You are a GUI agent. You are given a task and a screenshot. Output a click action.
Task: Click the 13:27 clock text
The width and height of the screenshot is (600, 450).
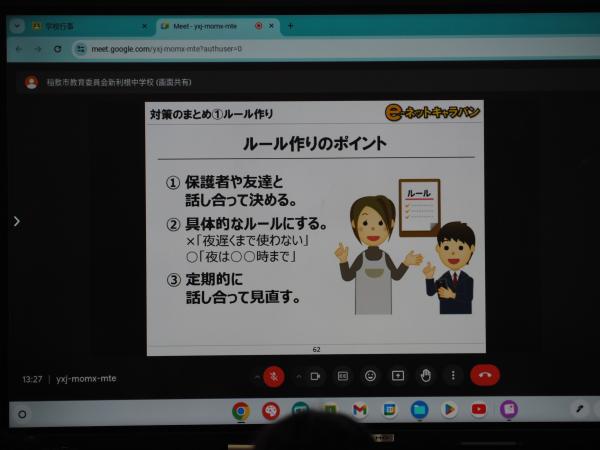pyautogui.click(x=32, y=379)
